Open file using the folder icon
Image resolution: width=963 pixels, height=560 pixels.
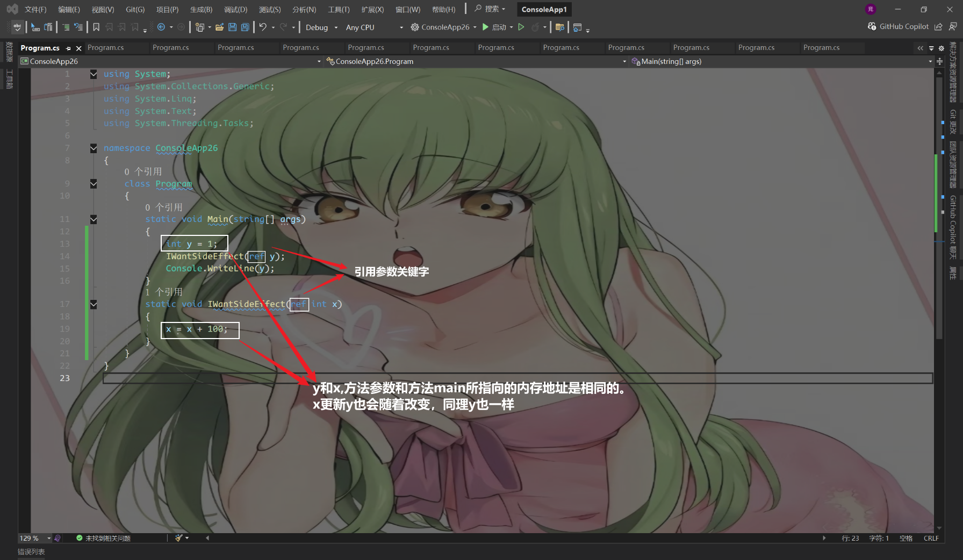pyautogui.click(x=219, y=27)
